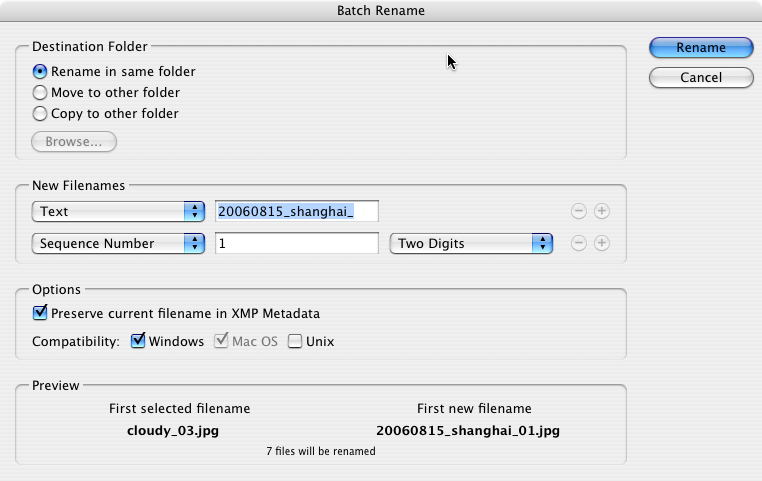Open the Sequence Number type dropdown
Screen dimensions: 762x481
(118, 243)
